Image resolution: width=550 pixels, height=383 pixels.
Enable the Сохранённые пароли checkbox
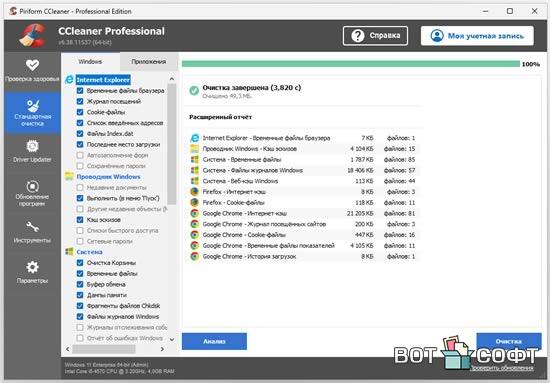(80, 166)
